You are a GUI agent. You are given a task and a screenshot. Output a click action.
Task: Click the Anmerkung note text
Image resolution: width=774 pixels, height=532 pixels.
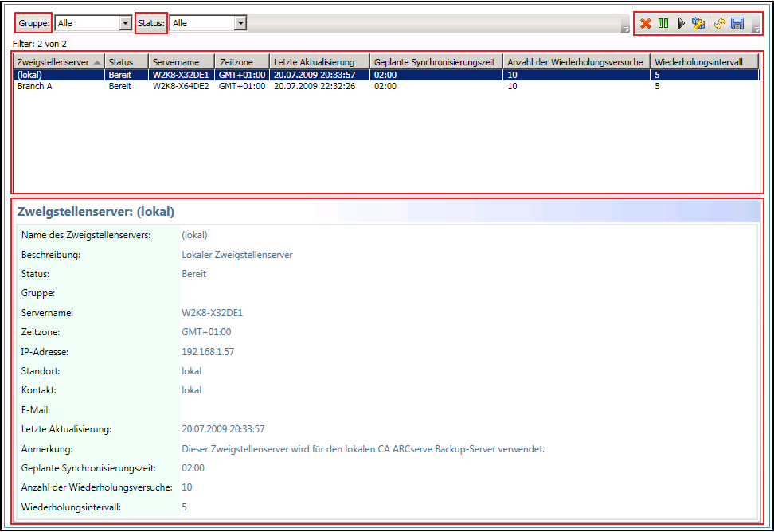click(363, 449)
